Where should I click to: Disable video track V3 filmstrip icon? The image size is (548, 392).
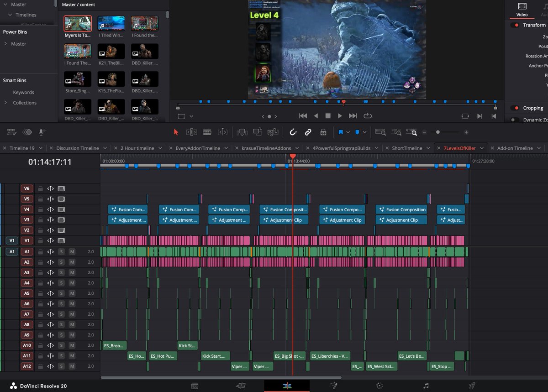tap(61, 220)
